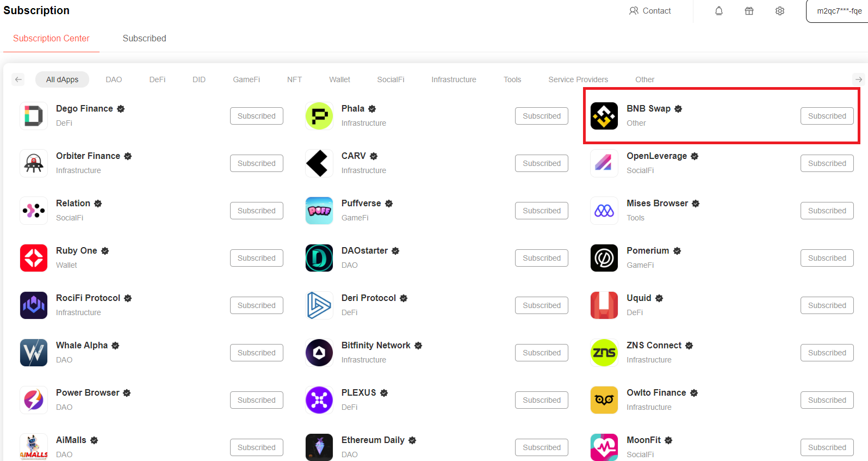Open the Pomerium dApp name
This screenshot has height=461, width=868.
[x=648, y=250]
